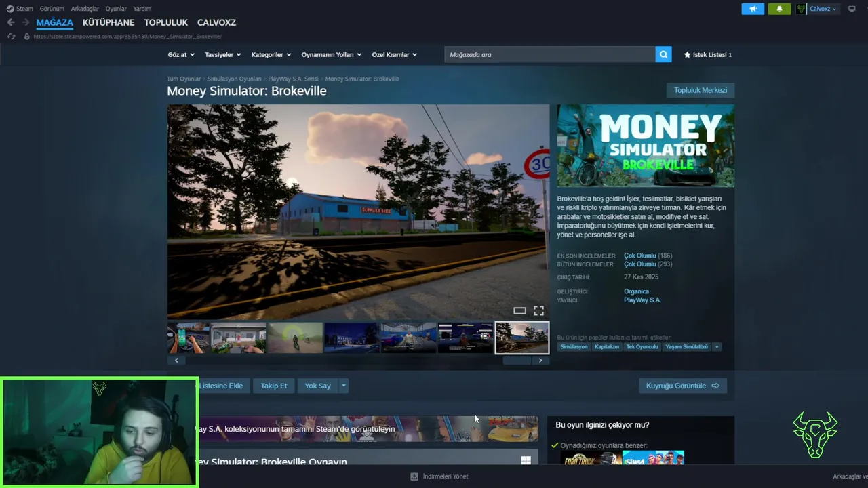Switch to the TOPLULUK tab
868x488 pixels.
(x=165, y=22)
